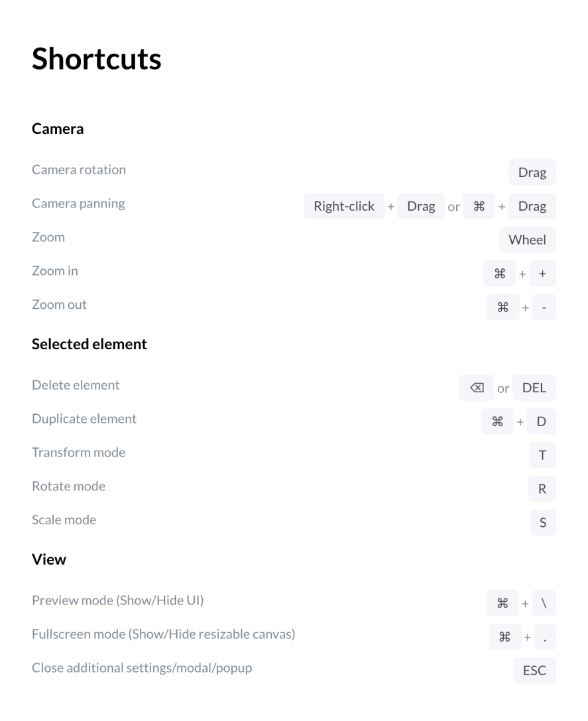Click the Drag badge for Camera rotation

point(532,172)
